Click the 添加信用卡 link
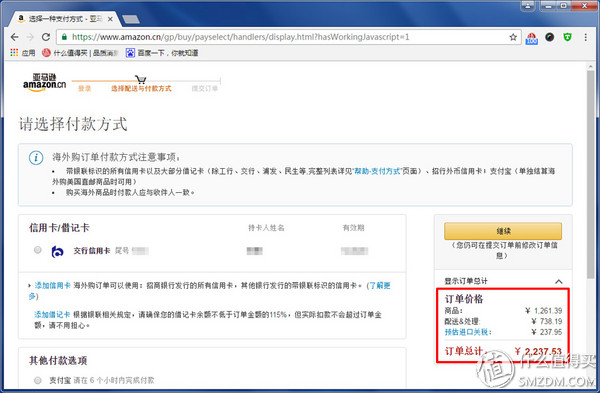600x393 pixels. [x=52, y=285]
